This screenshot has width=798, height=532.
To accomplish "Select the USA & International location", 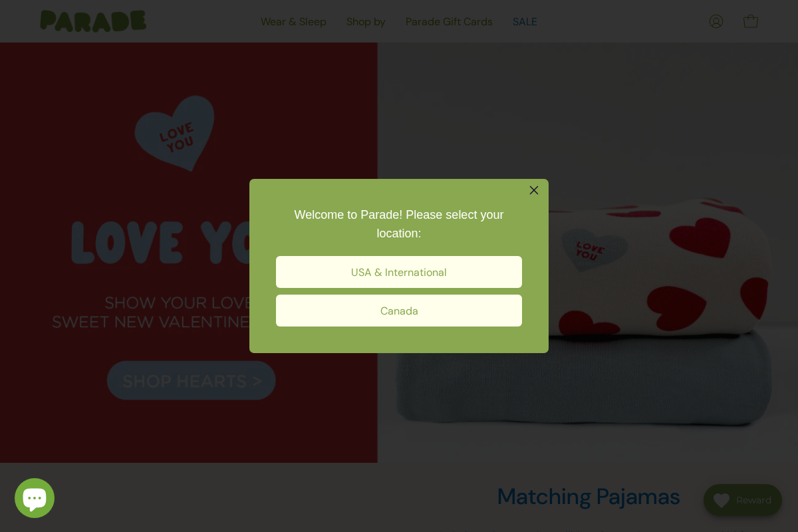I will tap(399, 272).
